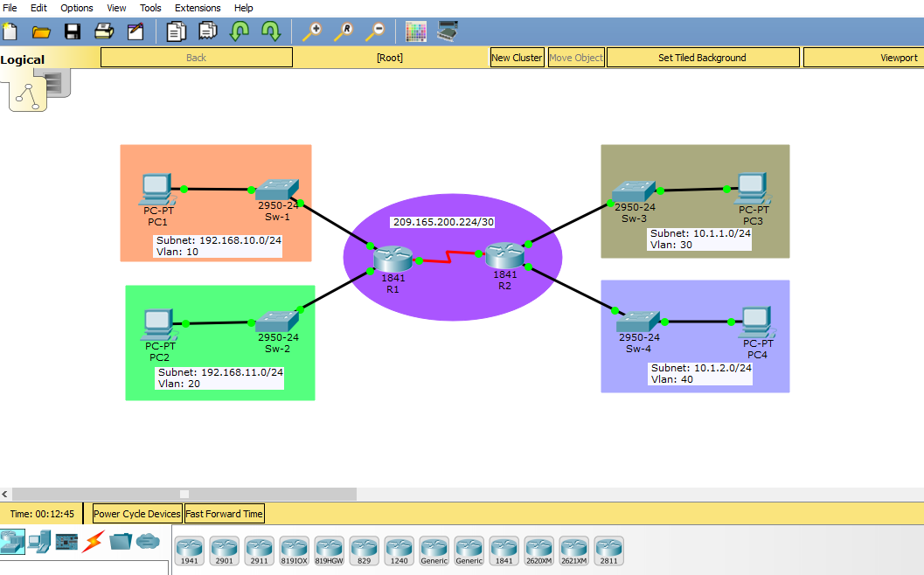Viewport: 924px width, 575px height.
Task: Undo the last action
Action: pos(240,31)
